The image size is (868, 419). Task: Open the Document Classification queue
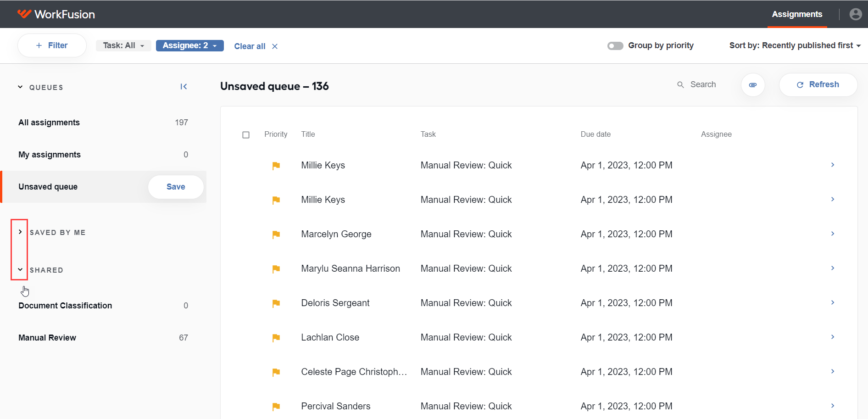tap(103, 306)
